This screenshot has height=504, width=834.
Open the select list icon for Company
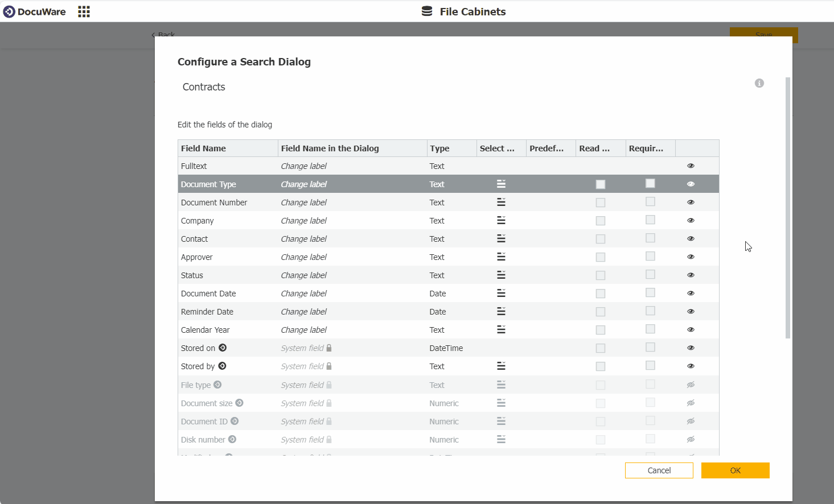coord(500,220)
